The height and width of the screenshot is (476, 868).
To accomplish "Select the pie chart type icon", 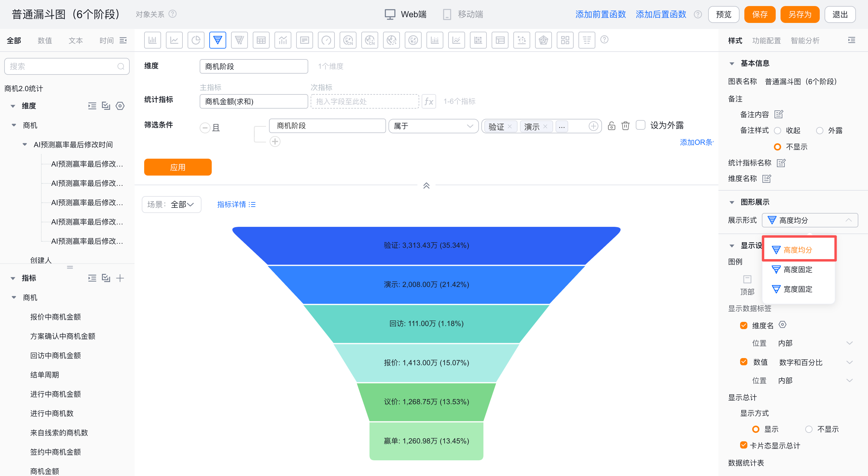I will click(x=196, y=40).
